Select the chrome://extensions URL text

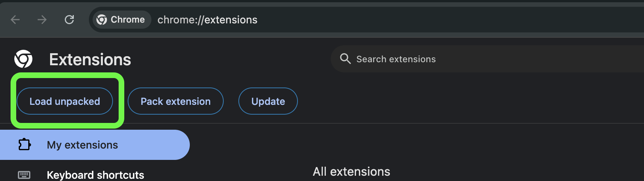pos(207,20)
